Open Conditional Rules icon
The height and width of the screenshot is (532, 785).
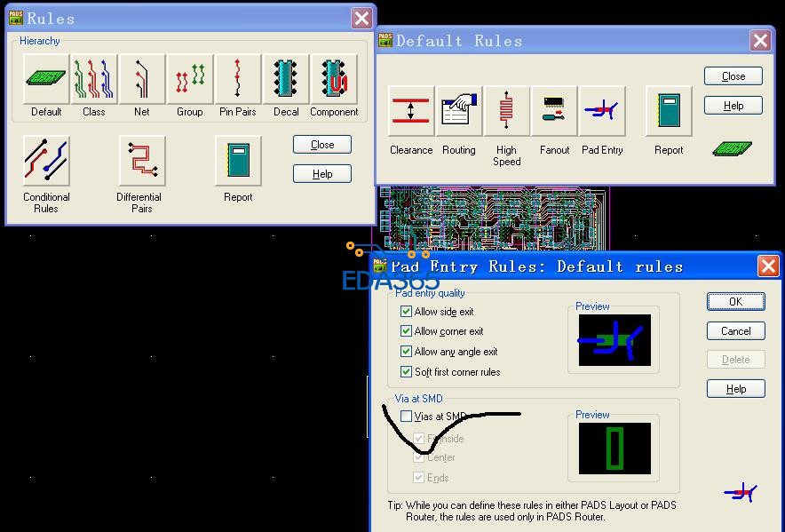coord(46,160)
